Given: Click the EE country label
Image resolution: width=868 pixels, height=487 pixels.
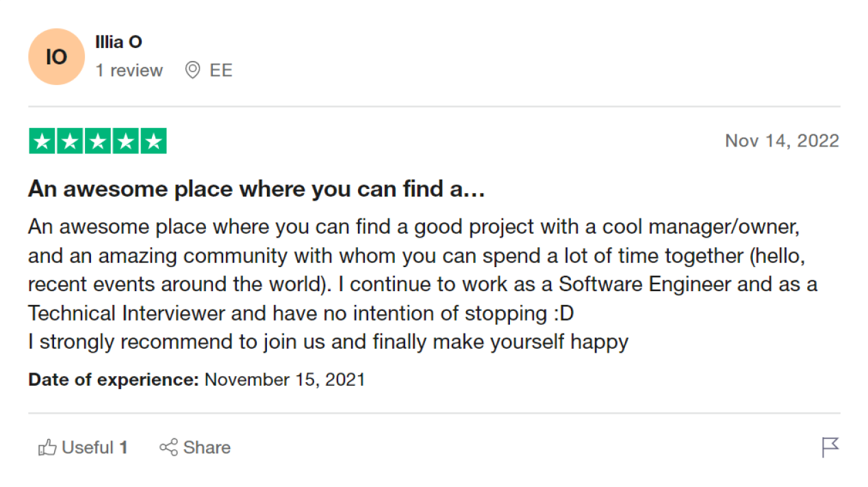Looking at the screenshot, I should click(221, 71).
